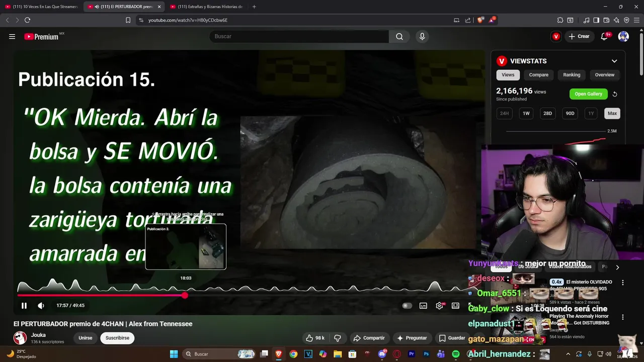The height and width of the screenshot is (362, 644).
Task: Open the Jouka channel name link
Action: pyautogui.click(x=38, y=335)
